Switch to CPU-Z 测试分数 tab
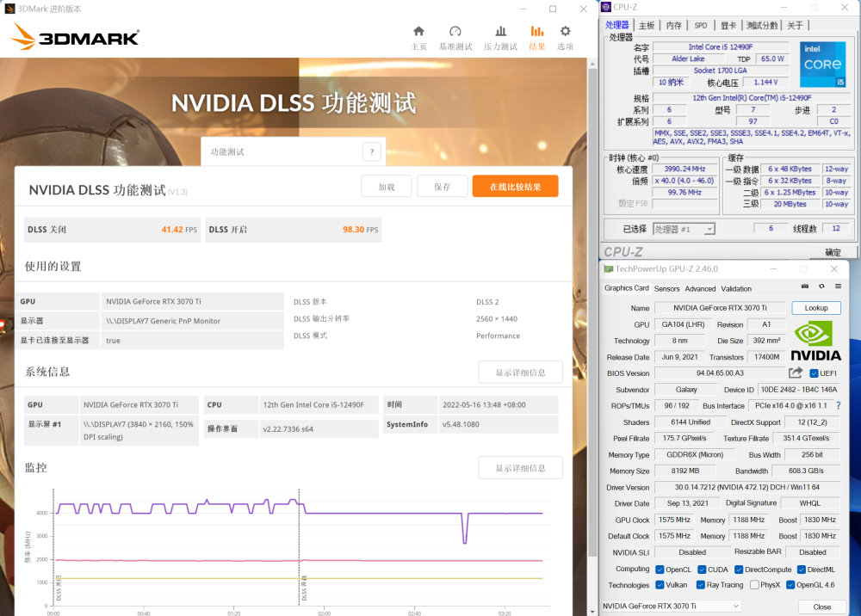The width and height of the screenshot is (861, 616). pos(762,25)
